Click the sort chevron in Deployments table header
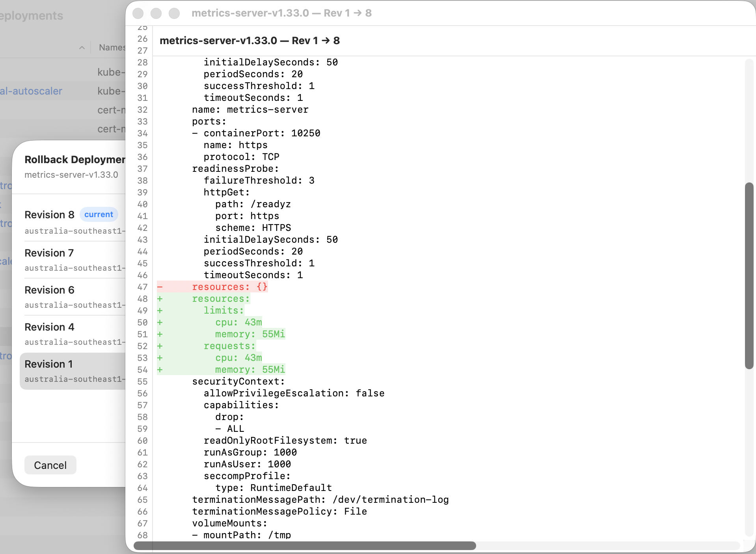Screen dimensions: 756x554 (82, 48)
